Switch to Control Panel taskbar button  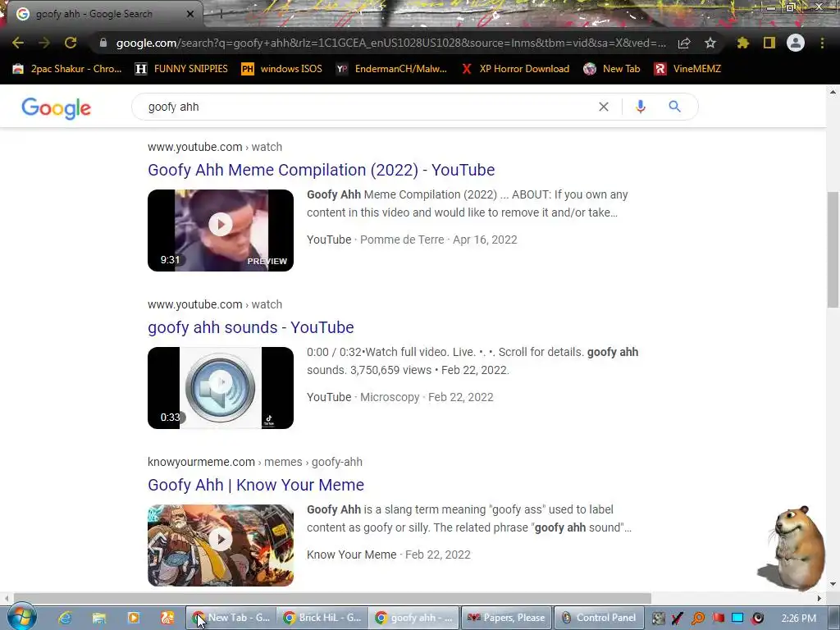(x=599, y=618)
